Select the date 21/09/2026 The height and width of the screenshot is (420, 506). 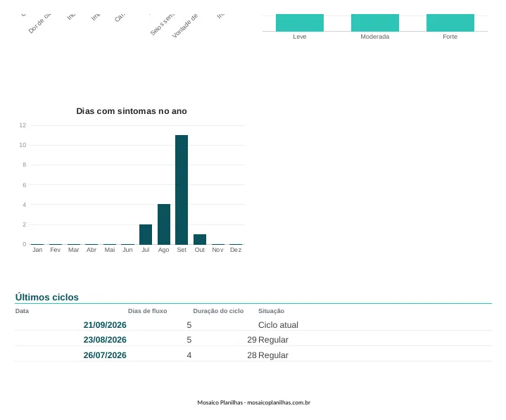(105, 325)
